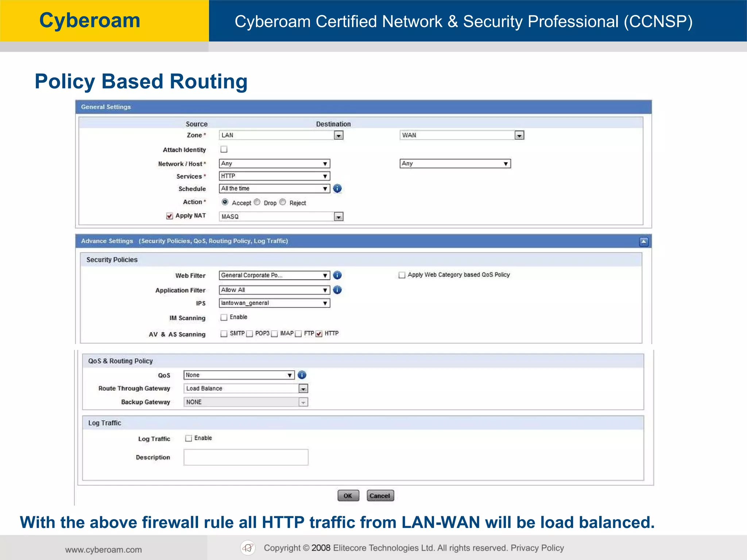Select the Accept action radio button

point(225,202)
